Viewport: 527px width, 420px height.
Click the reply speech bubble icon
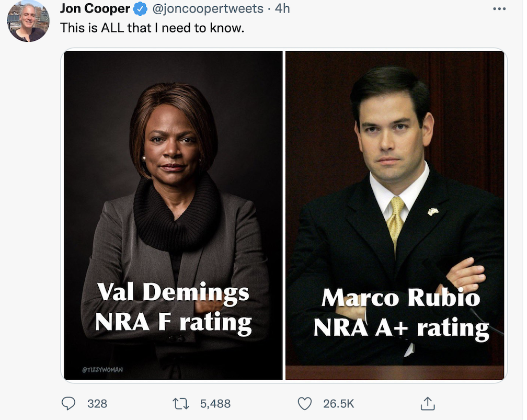coord(69,403)
